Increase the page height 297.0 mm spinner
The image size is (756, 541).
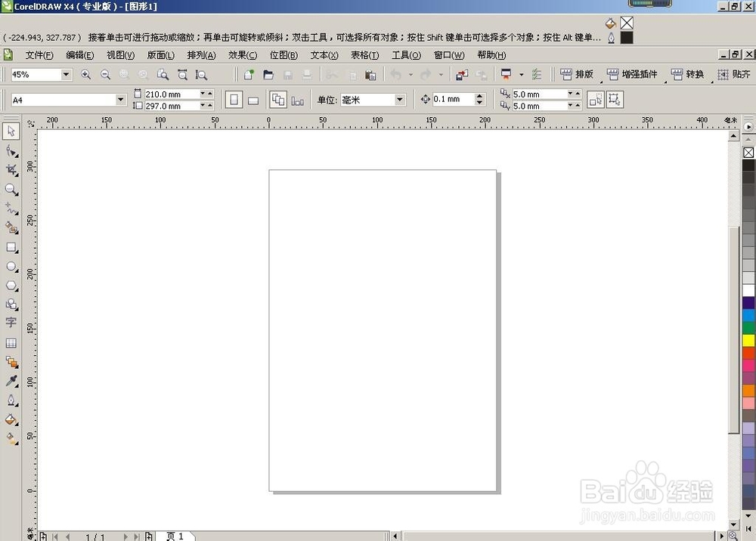210,106
